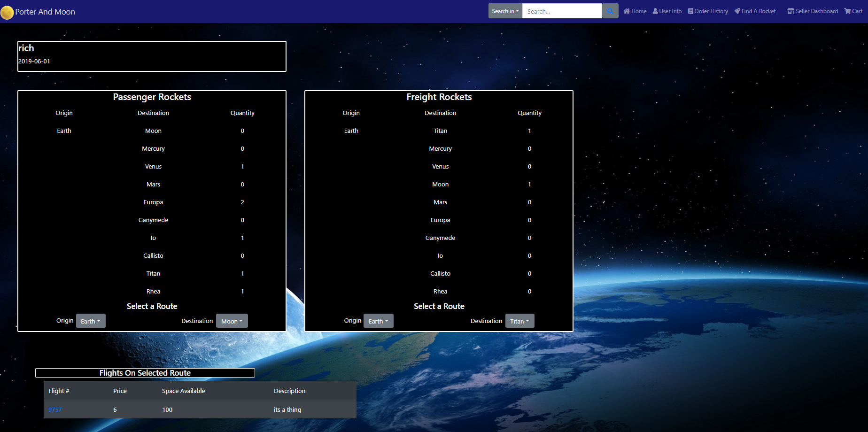The width and height of the screenshot is (868, 432).
Task: Open the User Info page
Action: 667,11
